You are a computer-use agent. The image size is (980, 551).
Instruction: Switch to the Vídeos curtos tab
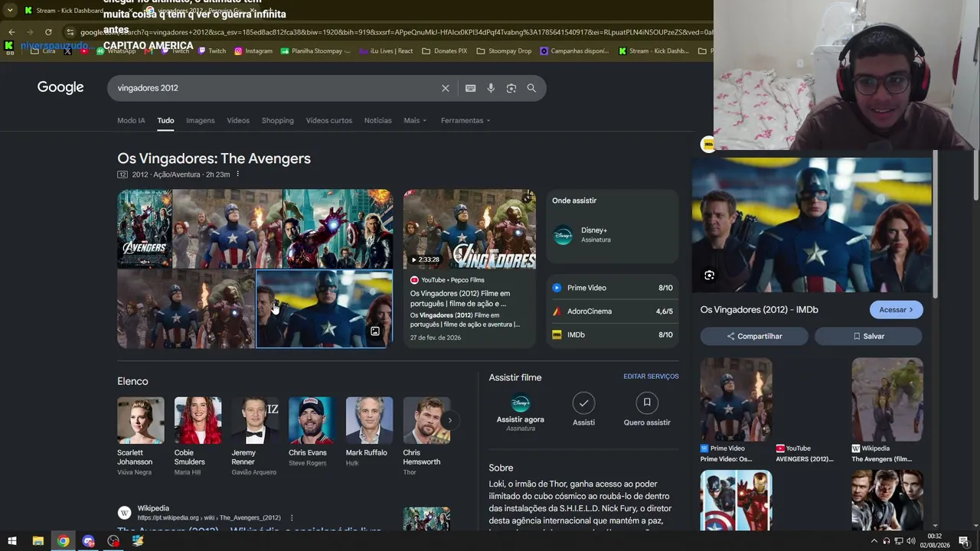point(329,120)
